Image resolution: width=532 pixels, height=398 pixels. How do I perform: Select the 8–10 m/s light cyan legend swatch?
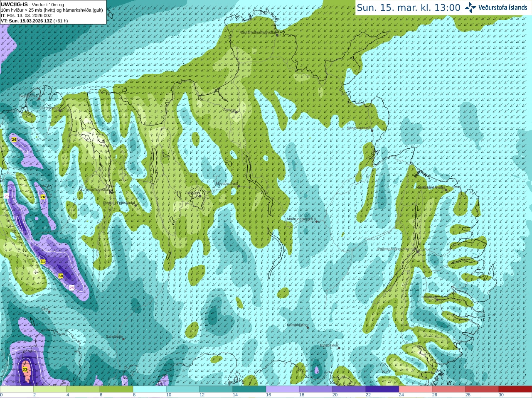pyautogui.click(x=150, y=389)
